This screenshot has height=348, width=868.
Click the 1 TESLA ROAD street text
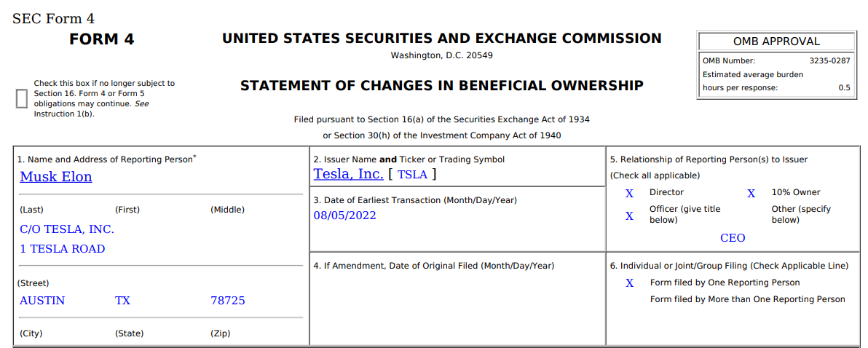pos(63,249)
